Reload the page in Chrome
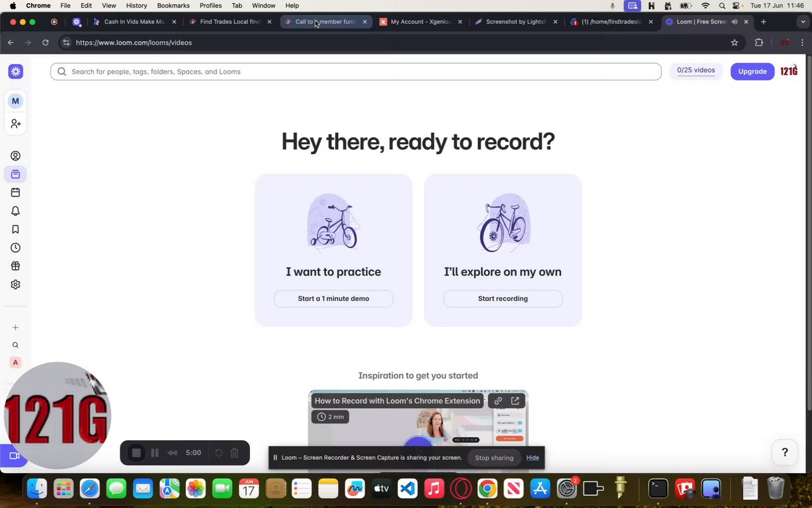 tap(46, 42)
